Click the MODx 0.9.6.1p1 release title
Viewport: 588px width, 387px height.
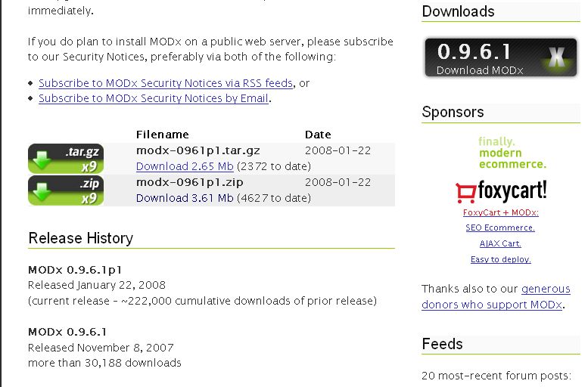(75, 270)
